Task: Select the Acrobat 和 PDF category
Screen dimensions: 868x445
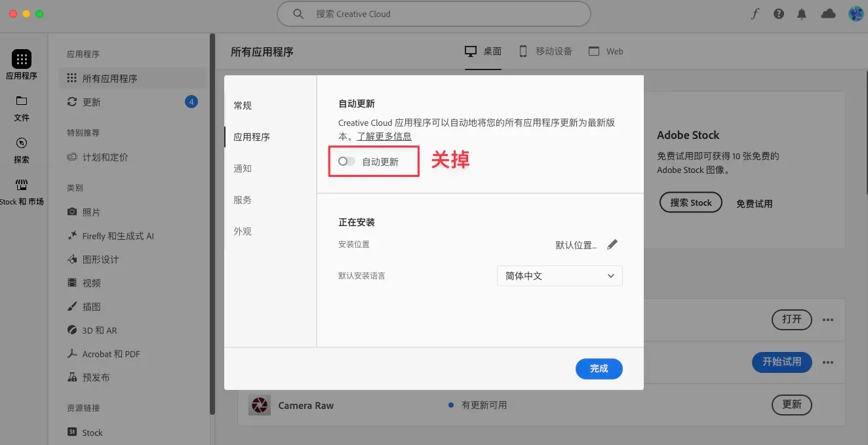Action: [133, 353]
